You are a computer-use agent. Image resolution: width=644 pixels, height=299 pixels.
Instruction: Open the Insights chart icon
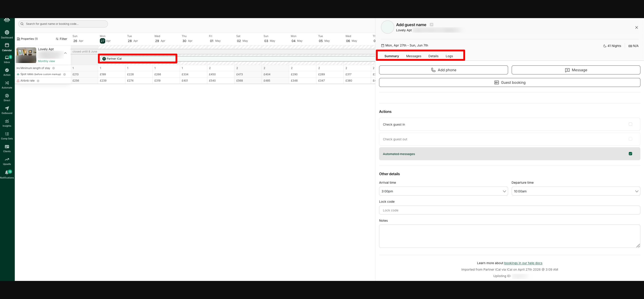(7, 123)
